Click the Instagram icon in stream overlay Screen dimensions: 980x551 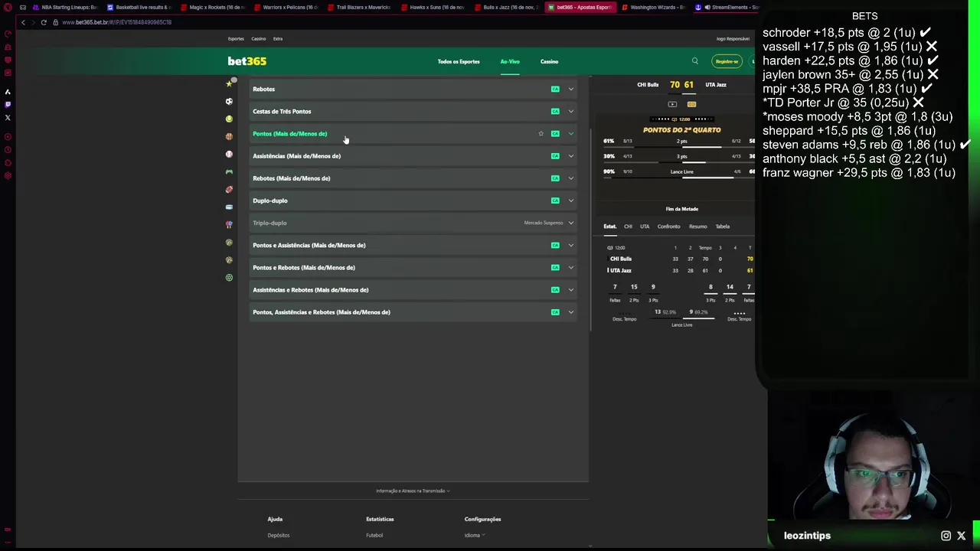[946, 536]
